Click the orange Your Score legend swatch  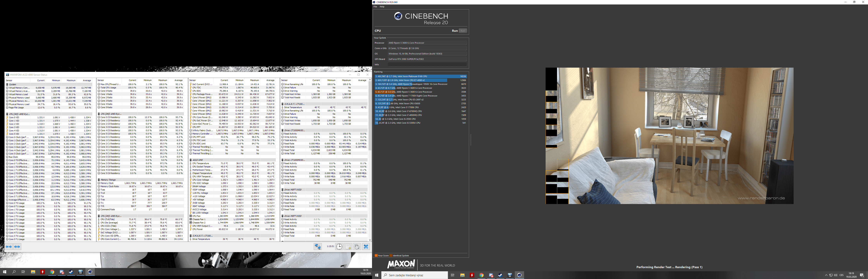point(376,255)
